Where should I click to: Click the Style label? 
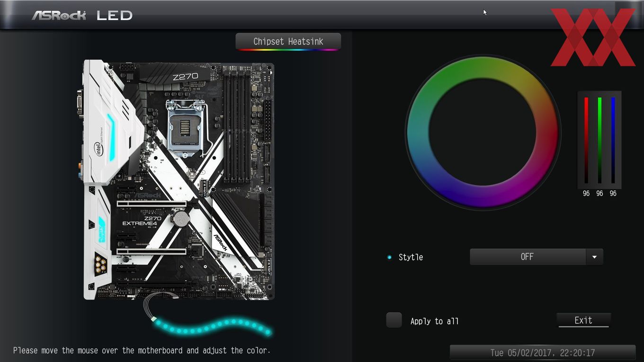pos(411,257)
